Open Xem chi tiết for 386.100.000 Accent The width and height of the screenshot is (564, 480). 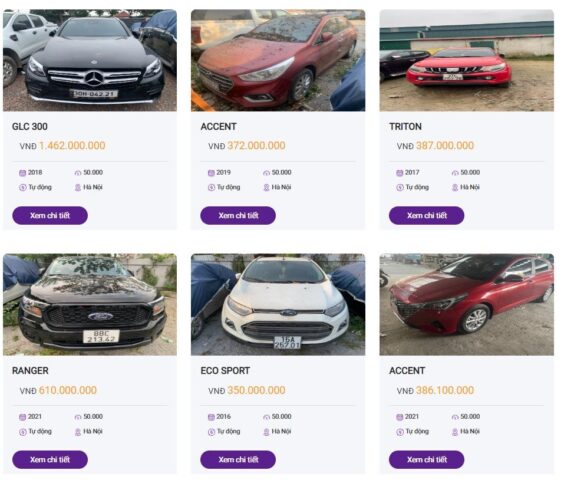[427, 459]
